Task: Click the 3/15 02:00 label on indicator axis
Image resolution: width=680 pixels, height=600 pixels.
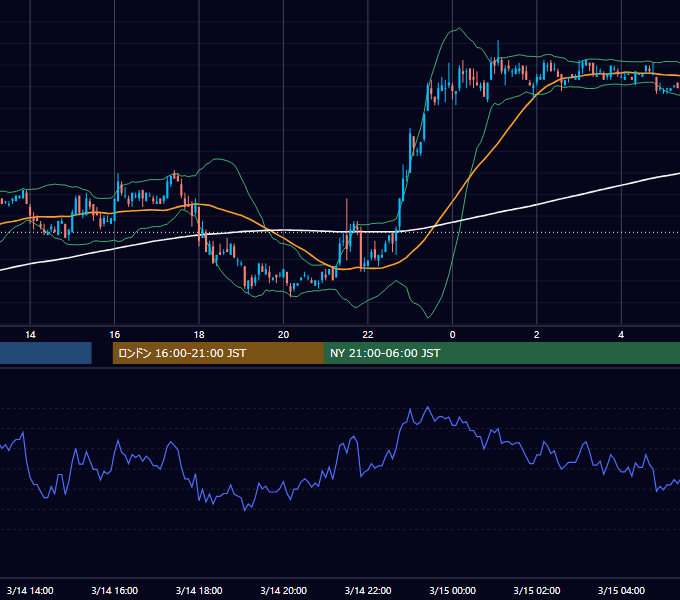Action: pyautogui.click(x=536, y=590)
